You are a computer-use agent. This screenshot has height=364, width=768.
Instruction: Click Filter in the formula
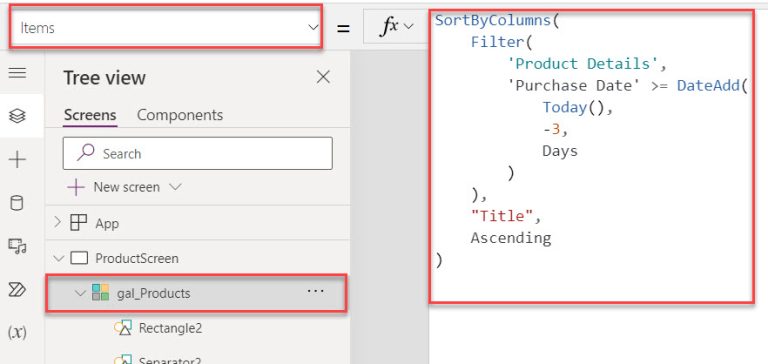click(497, 42)
